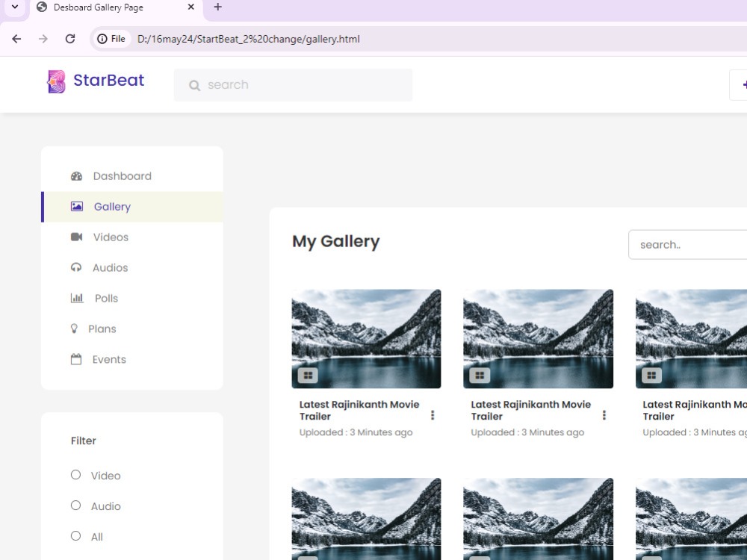
Task: Select the Video filter radio button
Action: [x=75, y=475]
